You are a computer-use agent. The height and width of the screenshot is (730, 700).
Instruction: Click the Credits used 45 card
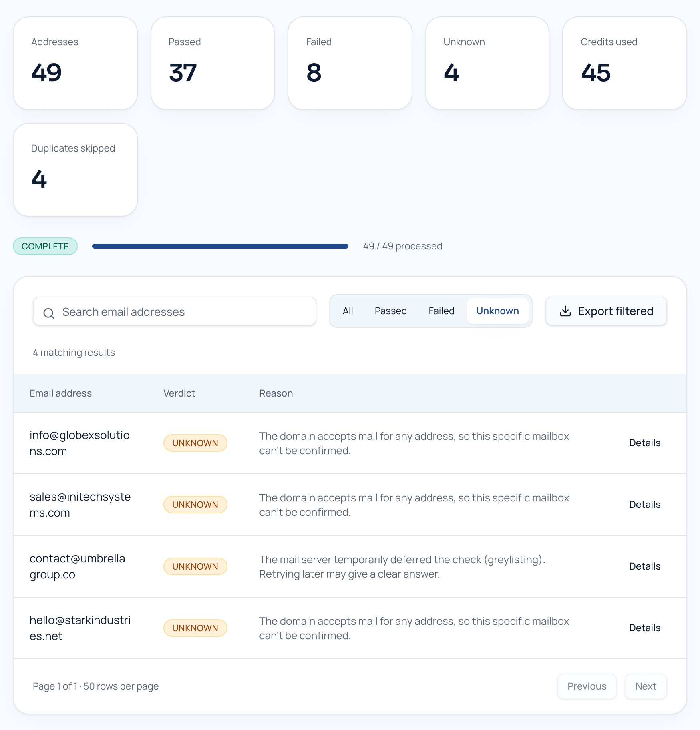625,63
